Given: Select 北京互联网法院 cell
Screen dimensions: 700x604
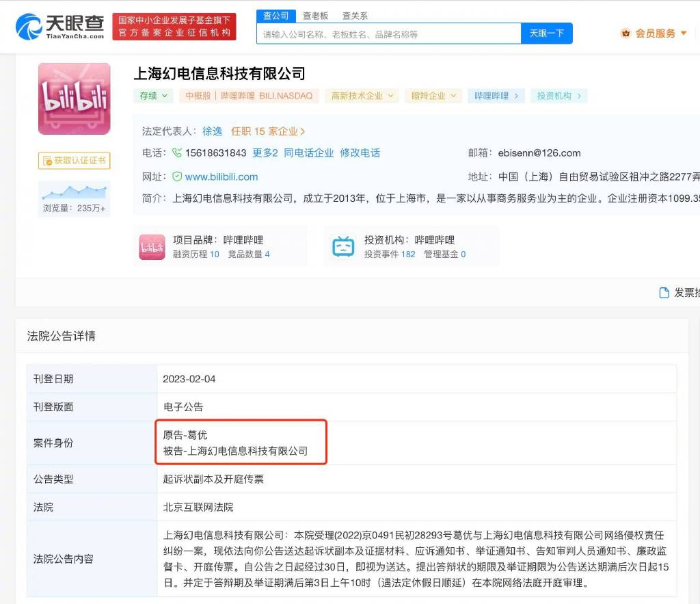Looking at the screenshot, I should pos(416,507).
